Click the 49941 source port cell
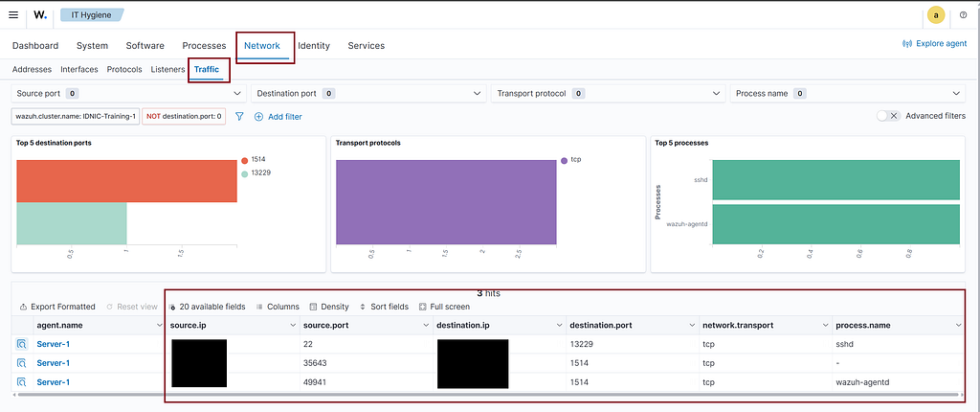 click(x=314, y=382)
